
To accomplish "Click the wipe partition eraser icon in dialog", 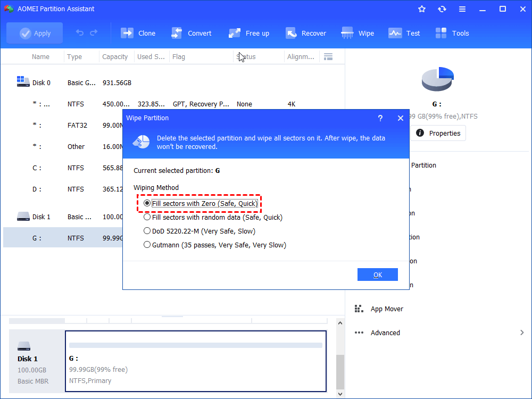I will [x=141, y=142].
